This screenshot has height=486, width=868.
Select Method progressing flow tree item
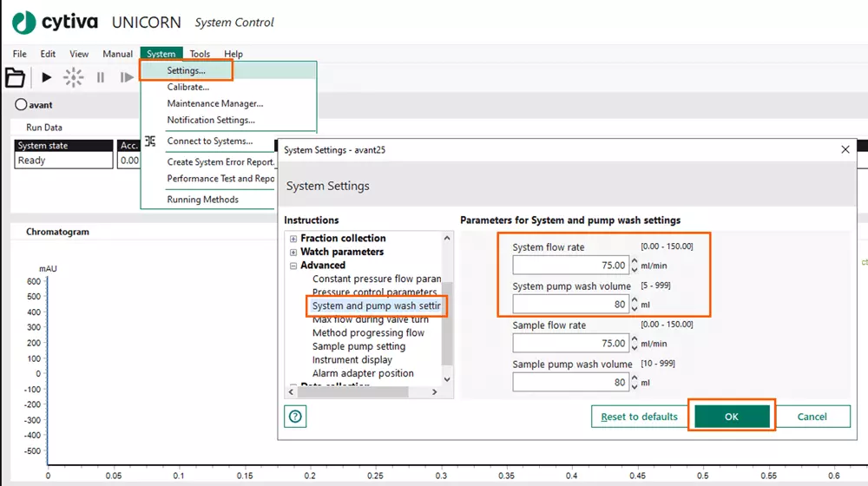[x=368, y=332]
